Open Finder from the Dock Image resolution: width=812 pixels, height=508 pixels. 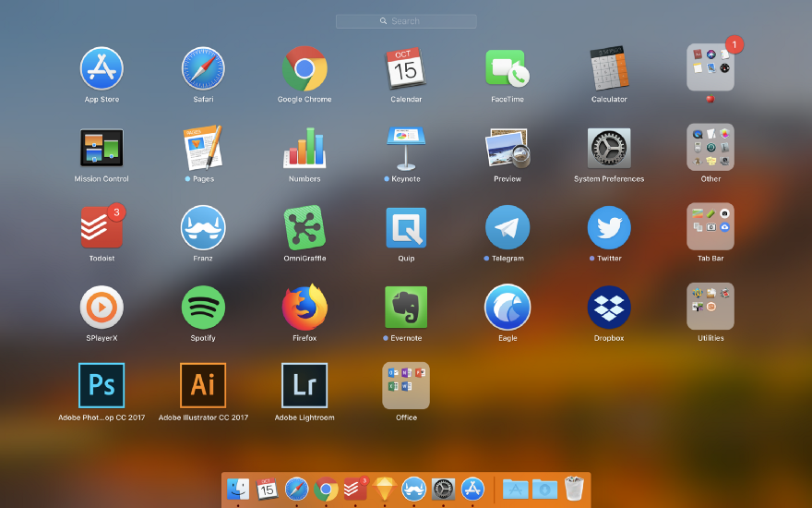pos(238,489)
